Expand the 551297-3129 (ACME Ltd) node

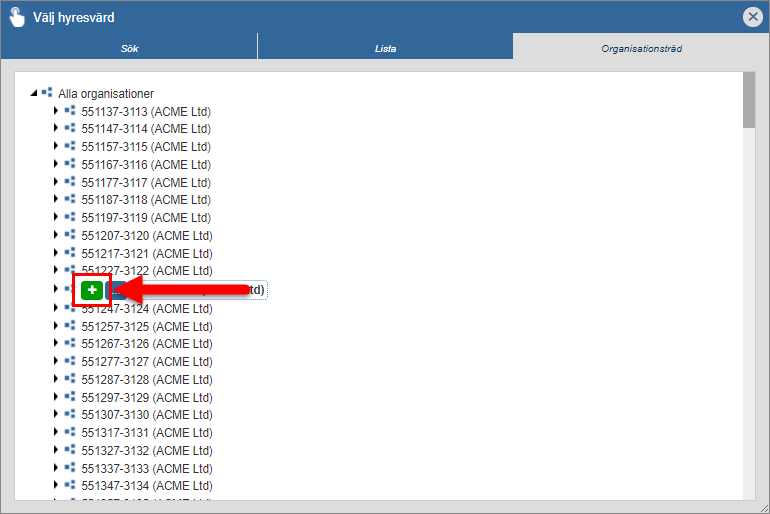click(57, 397)
